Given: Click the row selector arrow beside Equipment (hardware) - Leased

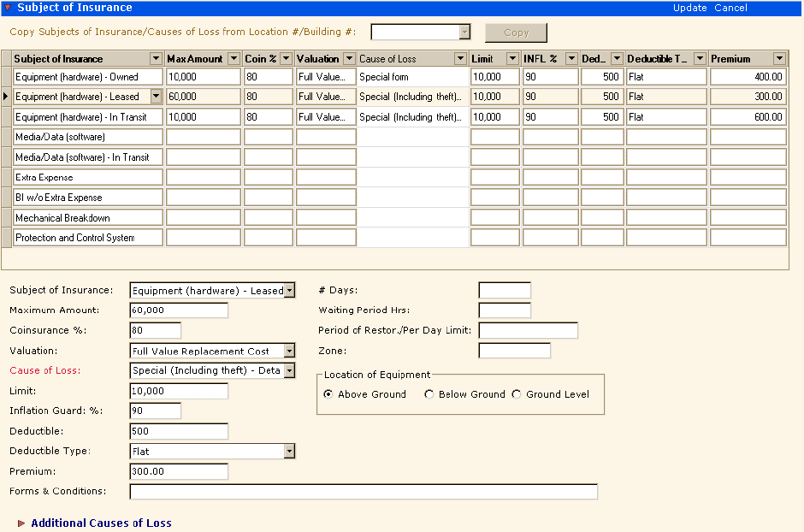Looking at the screenshot, I should click(x=6, y=97).
